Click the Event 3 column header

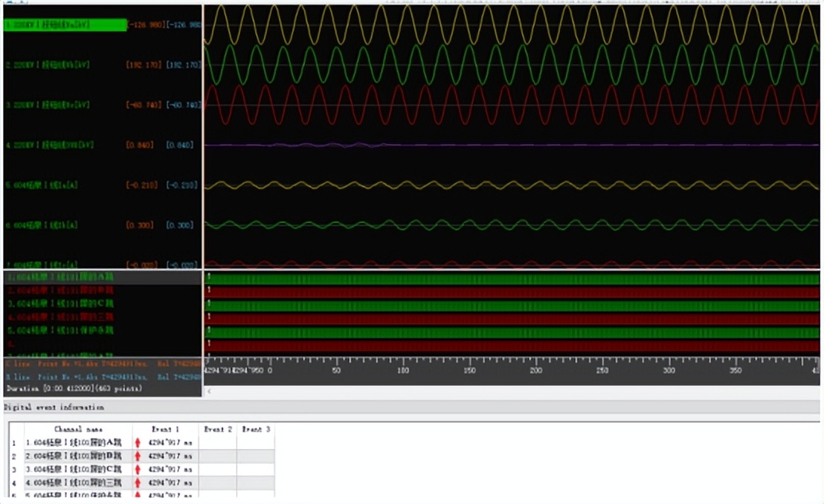pos(256,430)
